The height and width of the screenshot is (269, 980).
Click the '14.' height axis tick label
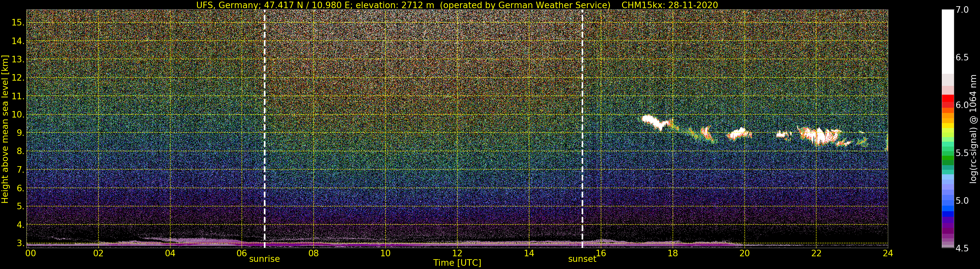18,41
